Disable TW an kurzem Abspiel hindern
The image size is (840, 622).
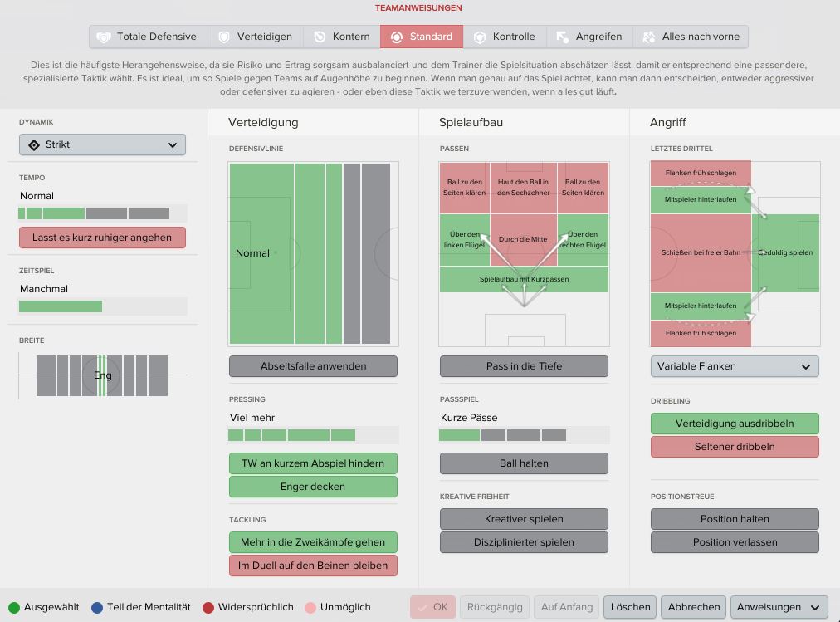pyautogui.click(x=314, y=463)
